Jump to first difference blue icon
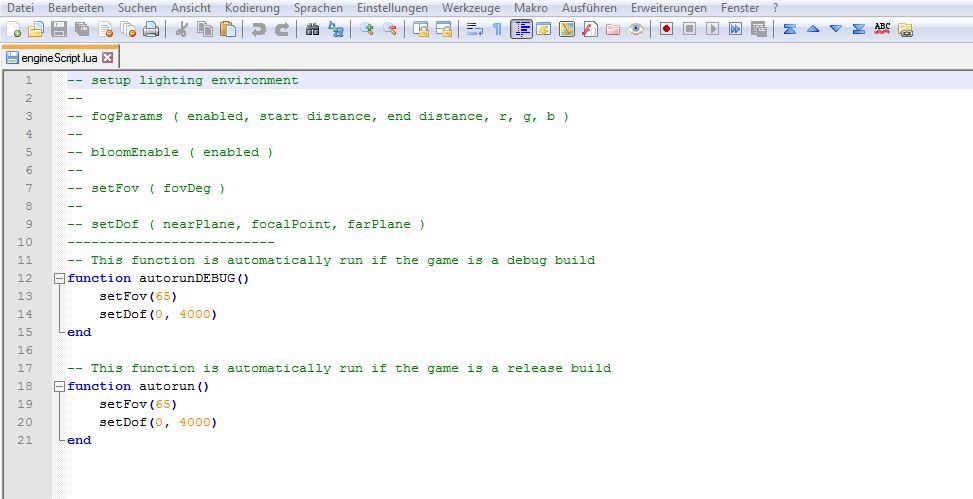This screenshot has height=499, width=973. pos(789,29)
